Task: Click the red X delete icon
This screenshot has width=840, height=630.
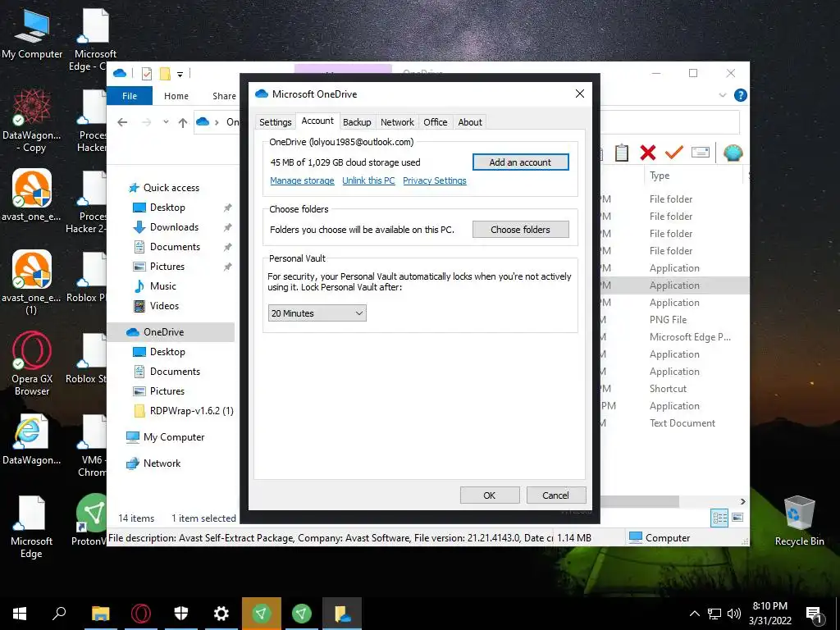Action: (x=648, y=153)
